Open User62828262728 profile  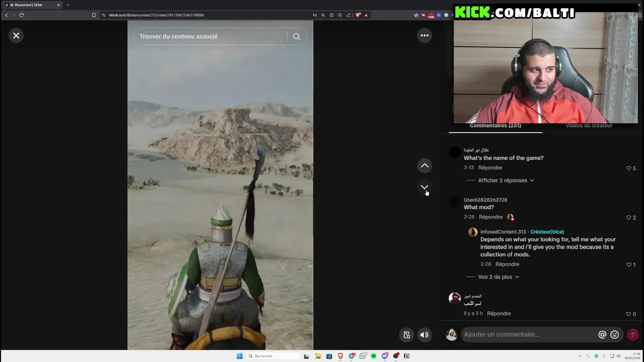point(486,200)
